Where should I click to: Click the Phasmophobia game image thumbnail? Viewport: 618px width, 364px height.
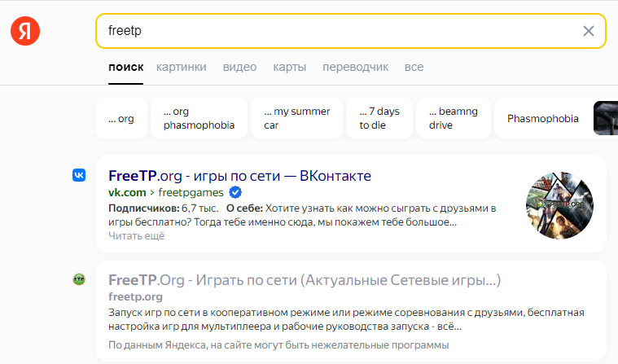pyautogui.click(x=605, y=119)
